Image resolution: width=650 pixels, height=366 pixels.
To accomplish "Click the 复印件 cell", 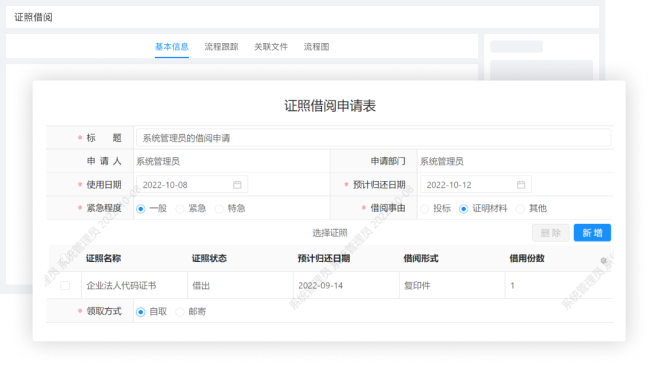I will tap(452, 285).
